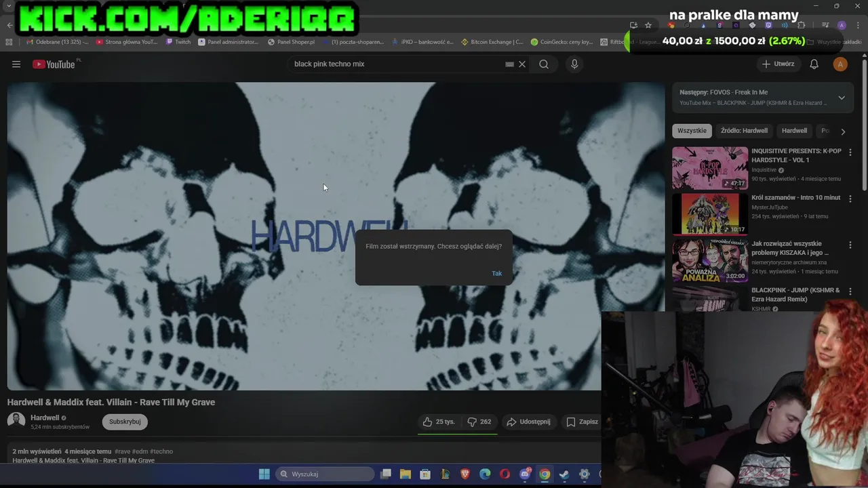Open Król szamanów Intro thumbnail

coord(710,214)
